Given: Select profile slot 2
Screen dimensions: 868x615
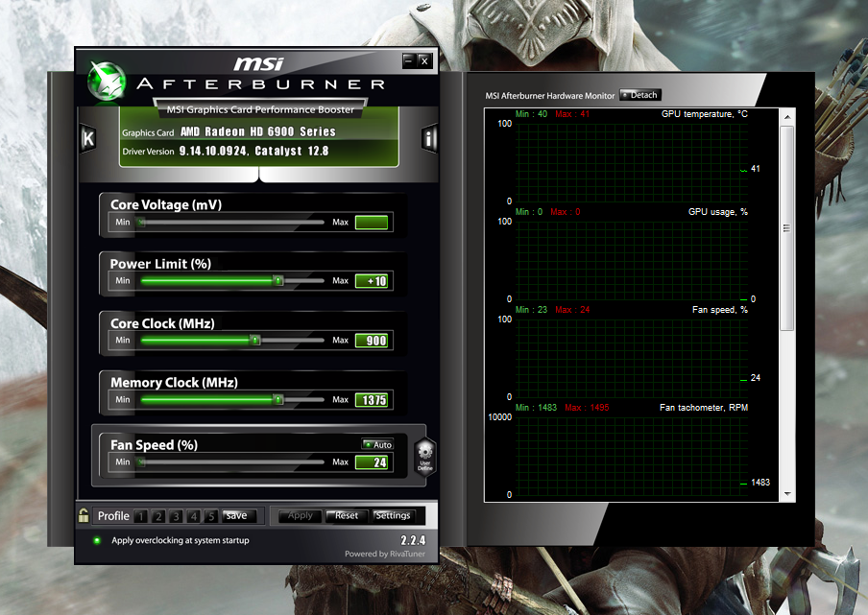Looking at the screenshot, I should (158, 516).
